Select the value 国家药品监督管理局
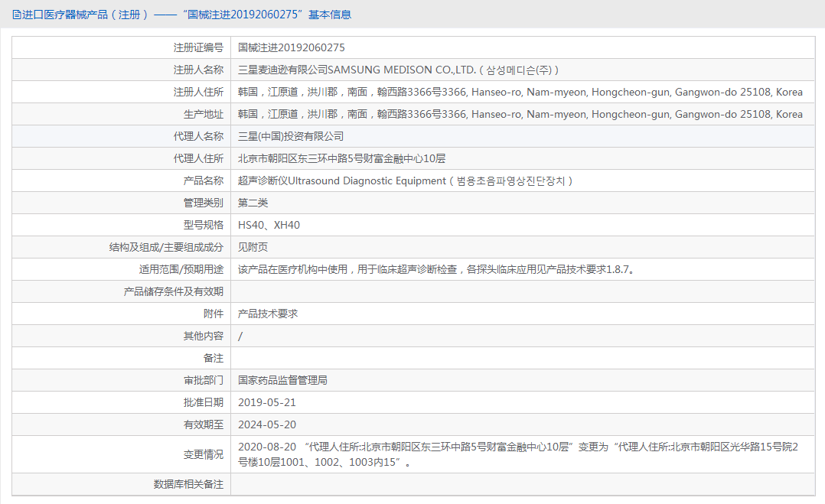Screen dimensions: 825x504 coord(282,381)
